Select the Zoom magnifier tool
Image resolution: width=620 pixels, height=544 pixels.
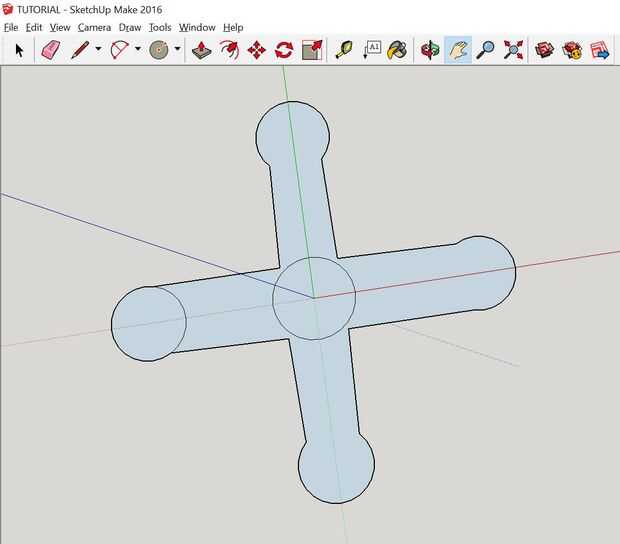[x=485, y=50]
